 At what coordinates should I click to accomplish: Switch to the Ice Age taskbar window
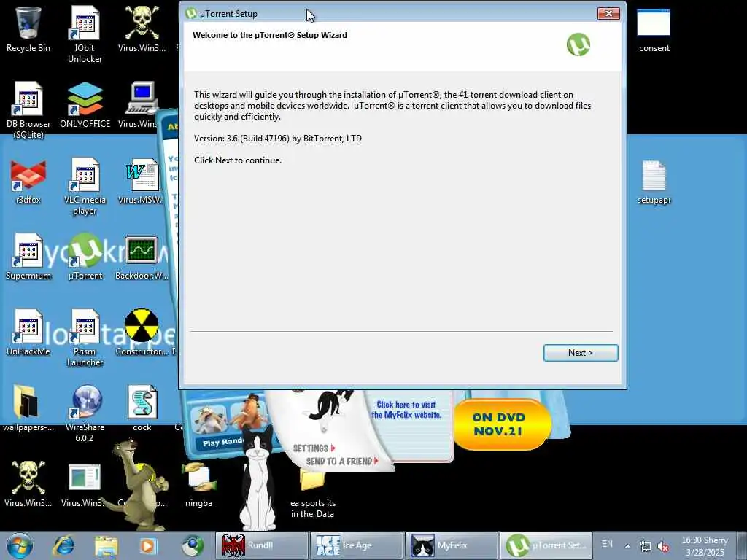click(357, 545)
